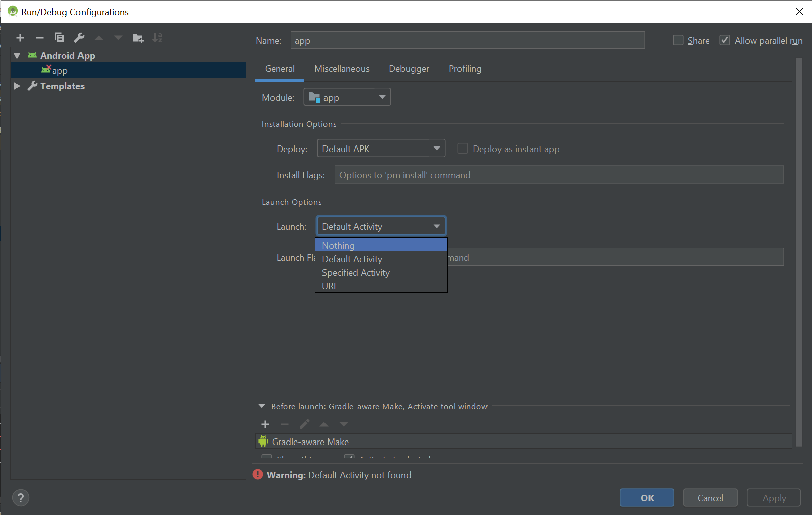Enable Deploy as instant app
812x515 pixels.
tap(462, 148)
